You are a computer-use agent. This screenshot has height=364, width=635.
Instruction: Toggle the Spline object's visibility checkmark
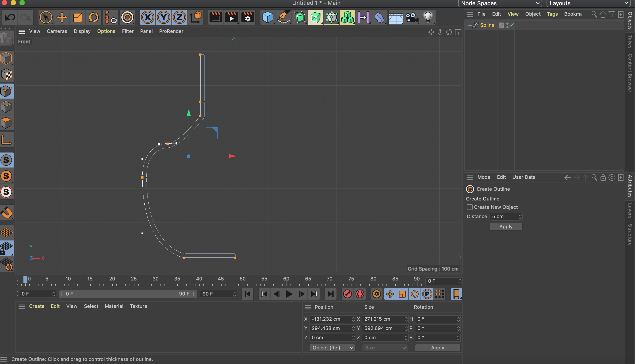click(x=512, y=25)
